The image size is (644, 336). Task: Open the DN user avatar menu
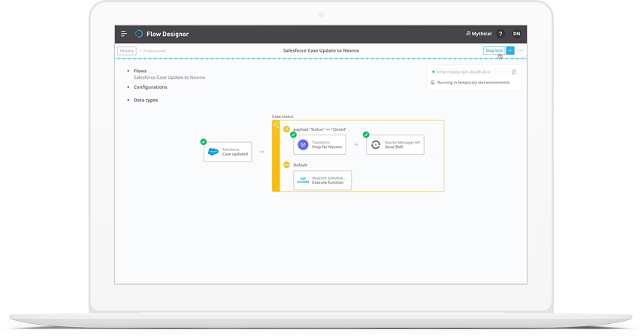(517, 34)
